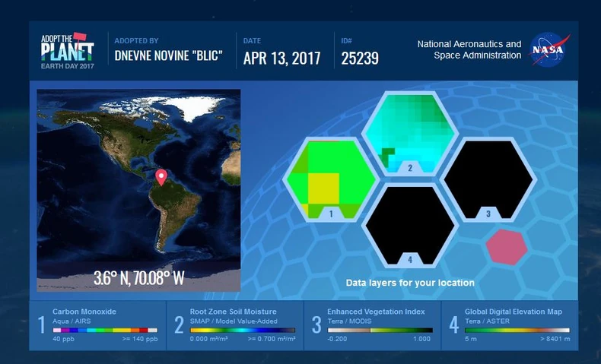The image size is (601, 364).
Task: Click the Carbon Monoxide color scale bar
Action: (x=105, y=330)
